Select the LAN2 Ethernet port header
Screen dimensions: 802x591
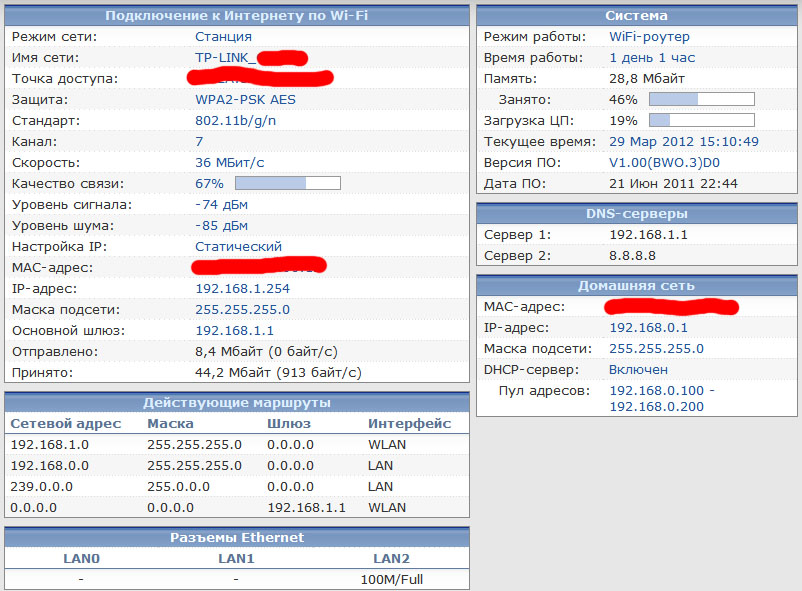391,559
